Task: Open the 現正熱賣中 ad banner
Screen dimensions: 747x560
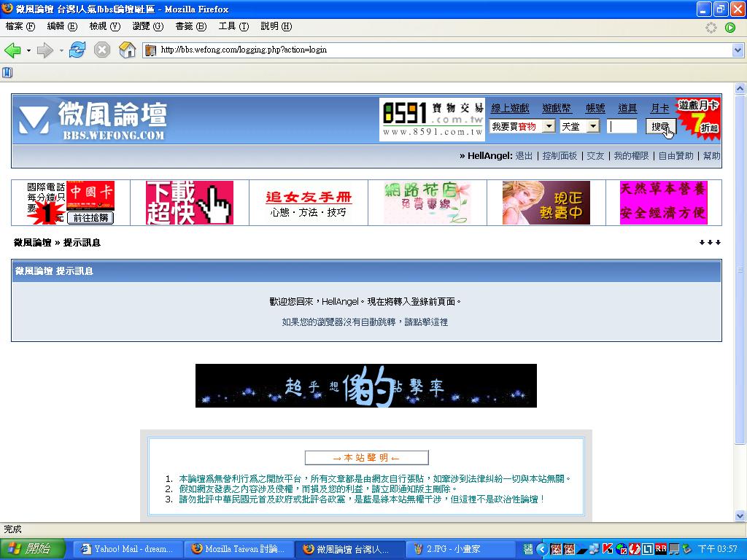Action: tap(546, 203)
